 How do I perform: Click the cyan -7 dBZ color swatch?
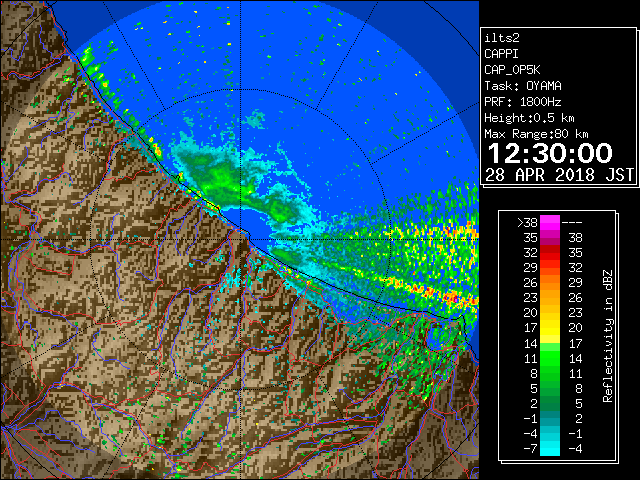550,449
